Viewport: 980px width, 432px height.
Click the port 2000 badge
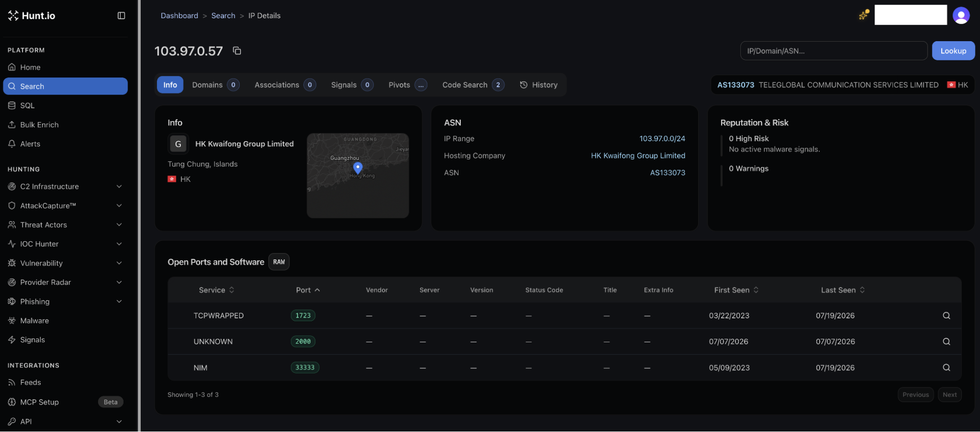click(303, 342)
